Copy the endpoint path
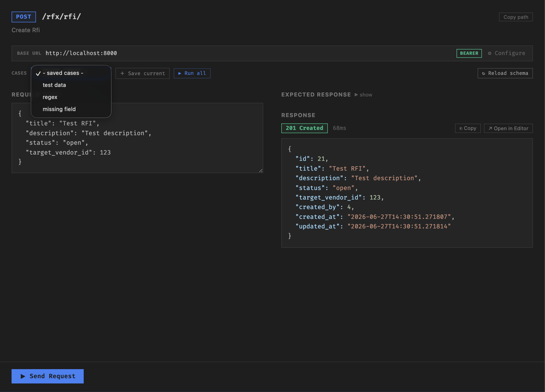 [516, 17]
